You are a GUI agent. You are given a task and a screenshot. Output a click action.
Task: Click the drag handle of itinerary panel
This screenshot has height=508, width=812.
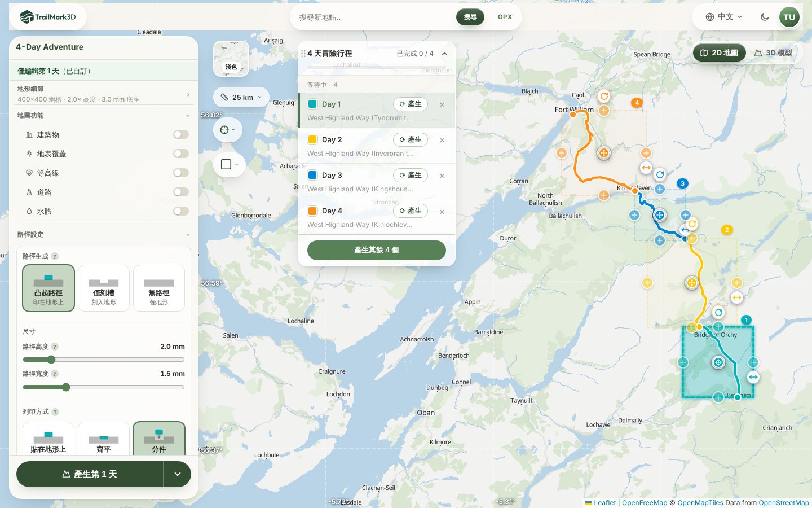[x=303, y=54]
